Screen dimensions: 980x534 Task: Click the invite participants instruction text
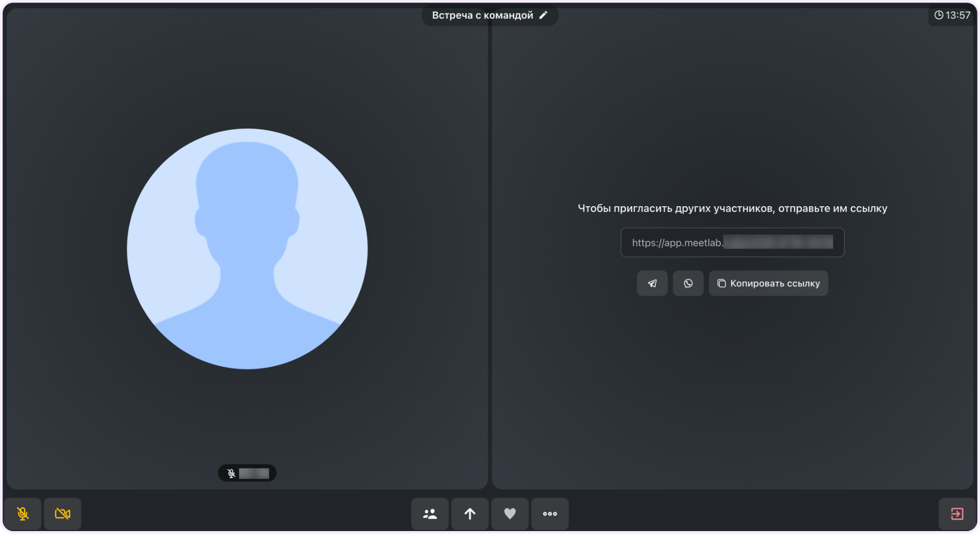(x=732, y=208)
